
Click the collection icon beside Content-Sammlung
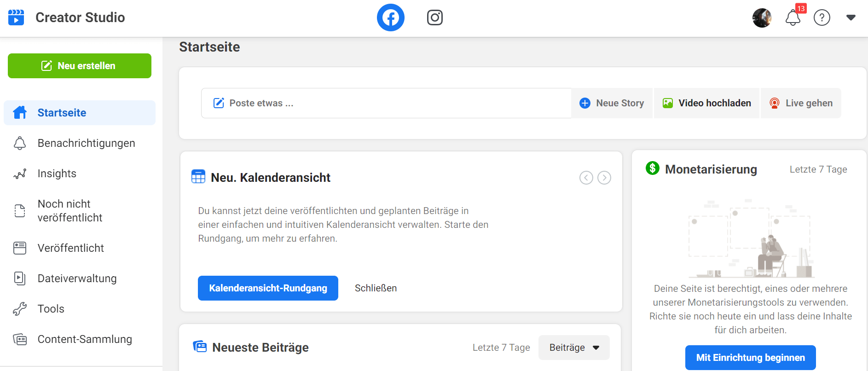[x=20, y=339]
